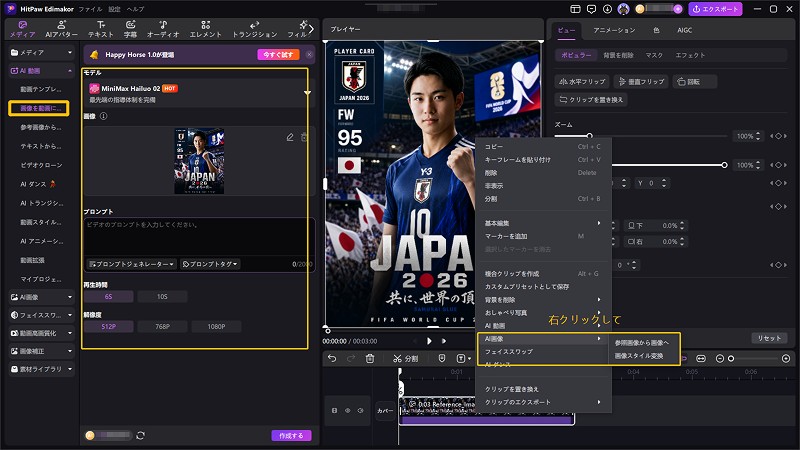800x450 pixels.
Task: Show more toolbar items with right chevron
Action: (312, 29)
